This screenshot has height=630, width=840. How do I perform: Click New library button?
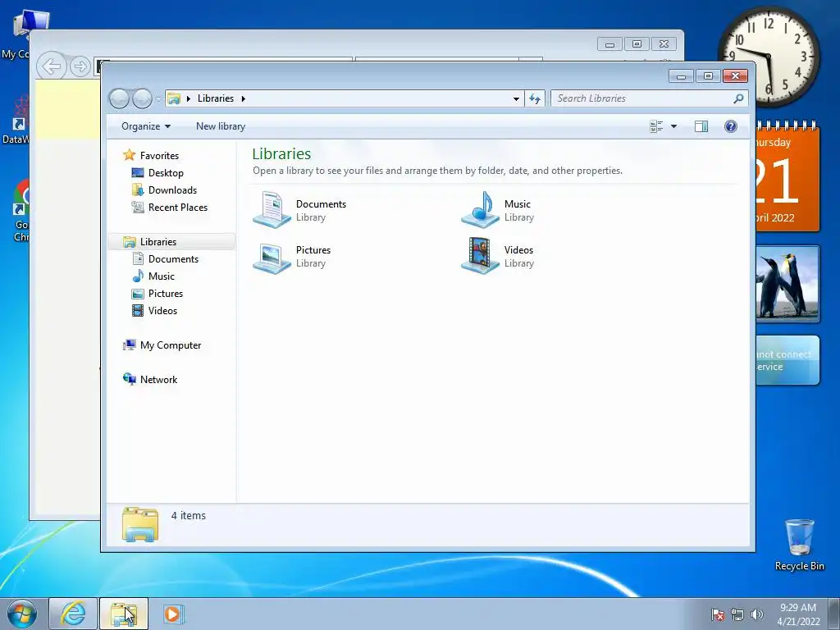[x=221, y=126]
